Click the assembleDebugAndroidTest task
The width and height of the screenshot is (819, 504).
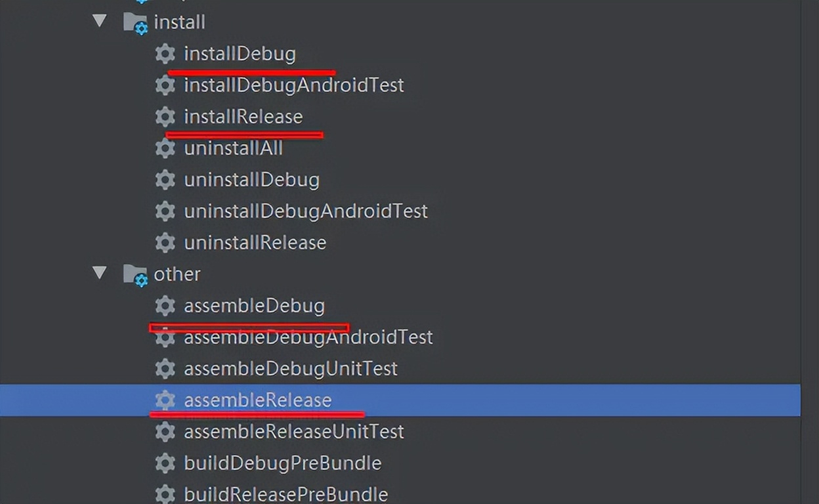click(309, 337)
